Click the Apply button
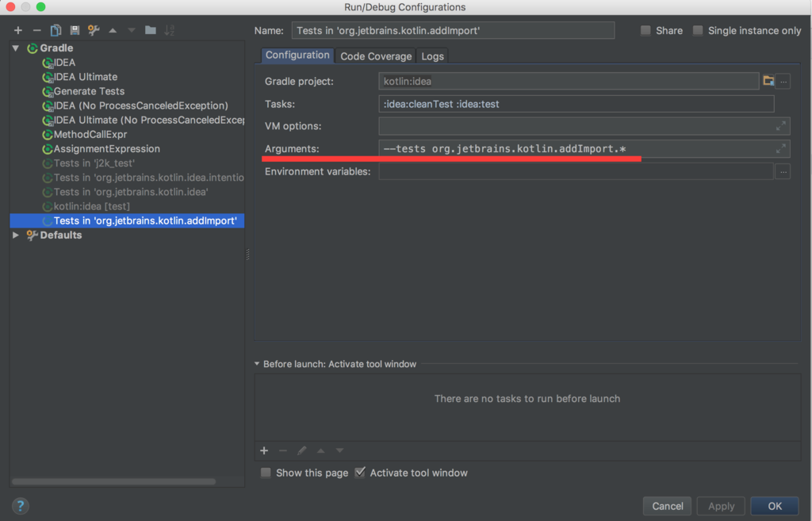812x521 pixels. 720,506
